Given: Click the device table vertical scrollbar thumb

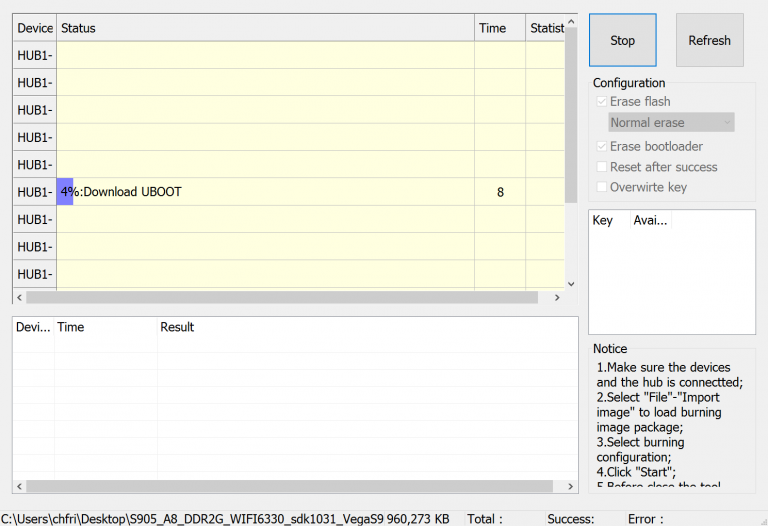Looking at the screenshot, I should click(571, 116).
